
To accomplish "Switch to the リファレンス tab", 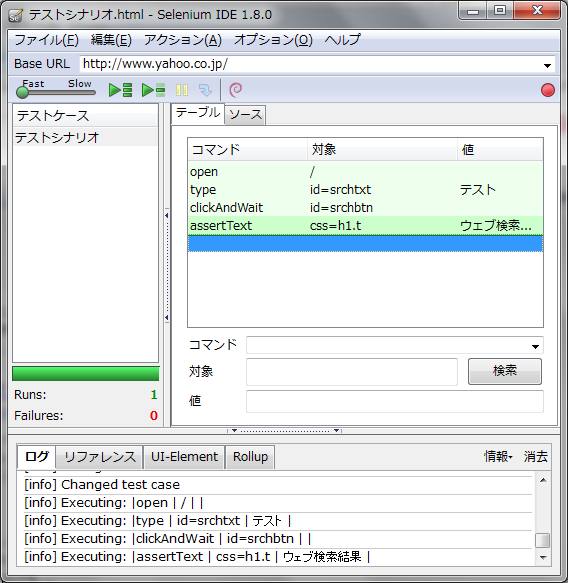I will (x=100, y=457).
